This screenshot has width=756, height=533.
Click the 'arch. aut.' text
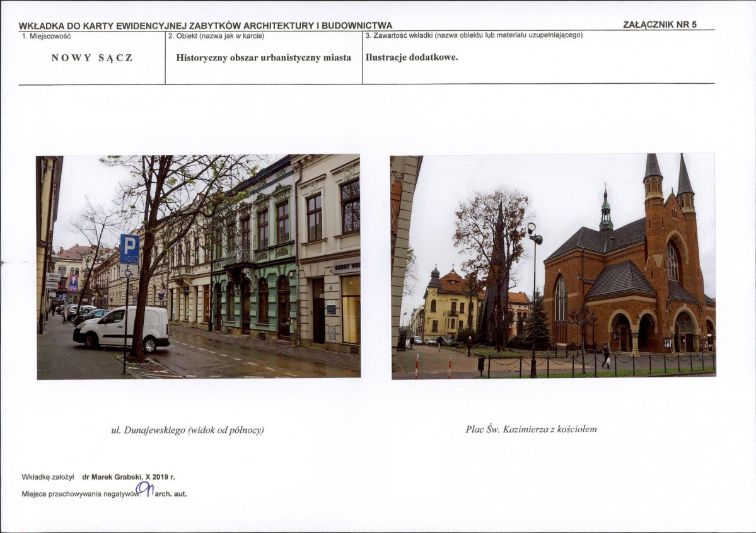(171, 494)
